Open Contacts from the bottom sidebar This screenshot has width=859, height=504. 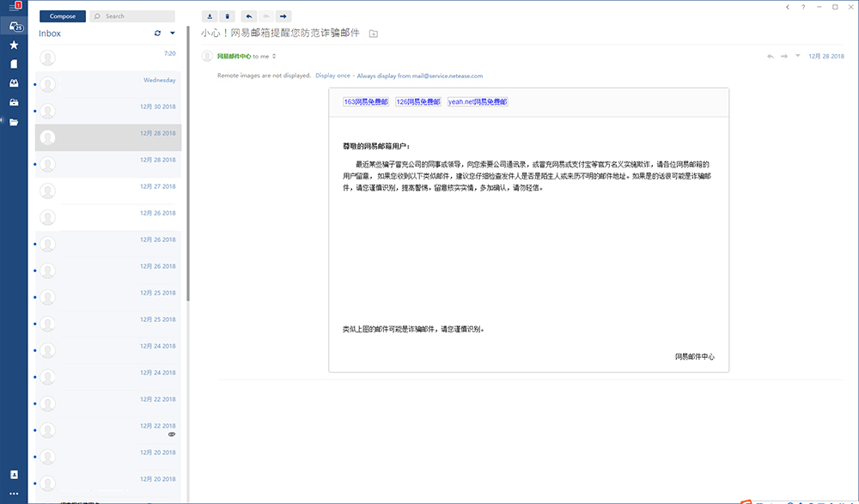click(x=14, y=475)
